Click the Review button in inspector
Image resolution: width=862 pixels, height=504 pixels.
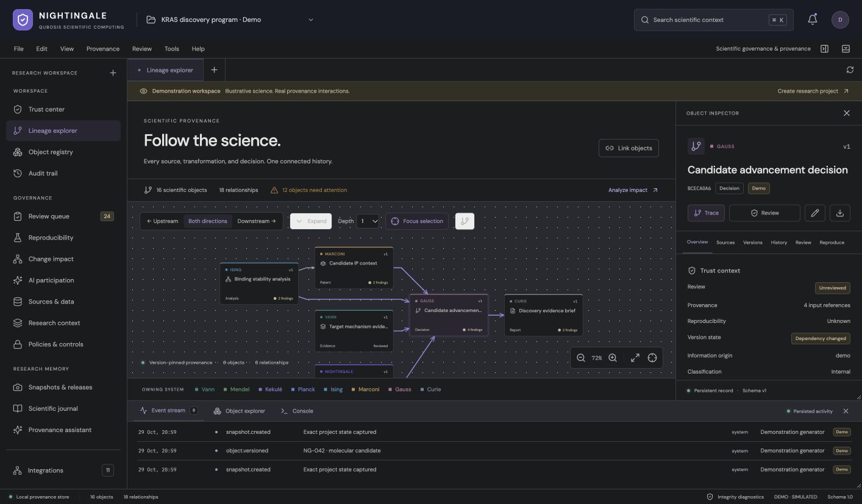click(764, 213)
